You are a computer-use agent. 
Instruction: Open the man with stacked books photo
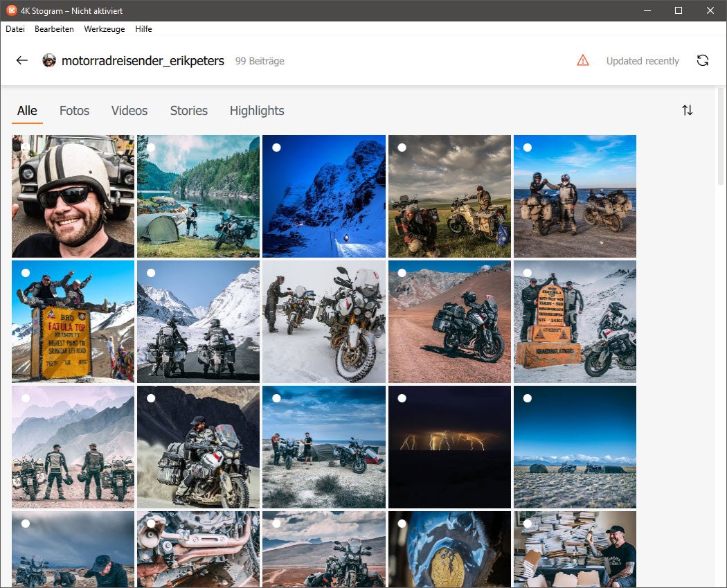pos(575,549)
